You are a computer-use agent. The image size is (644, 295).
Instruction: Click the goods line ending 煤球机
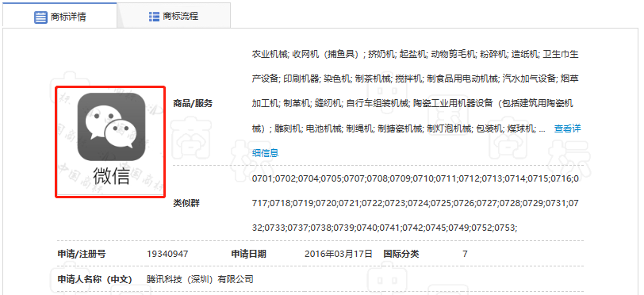pos(399,128)
